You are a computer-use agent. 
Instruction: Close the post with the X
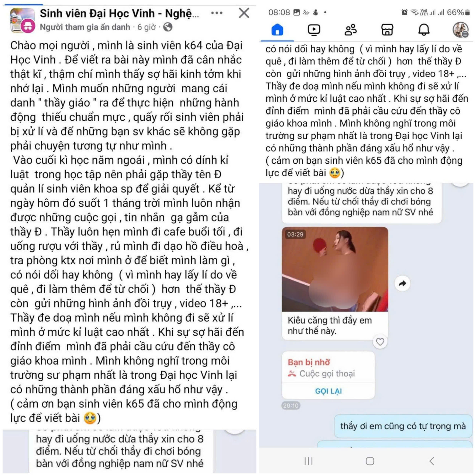pos(244,13)
